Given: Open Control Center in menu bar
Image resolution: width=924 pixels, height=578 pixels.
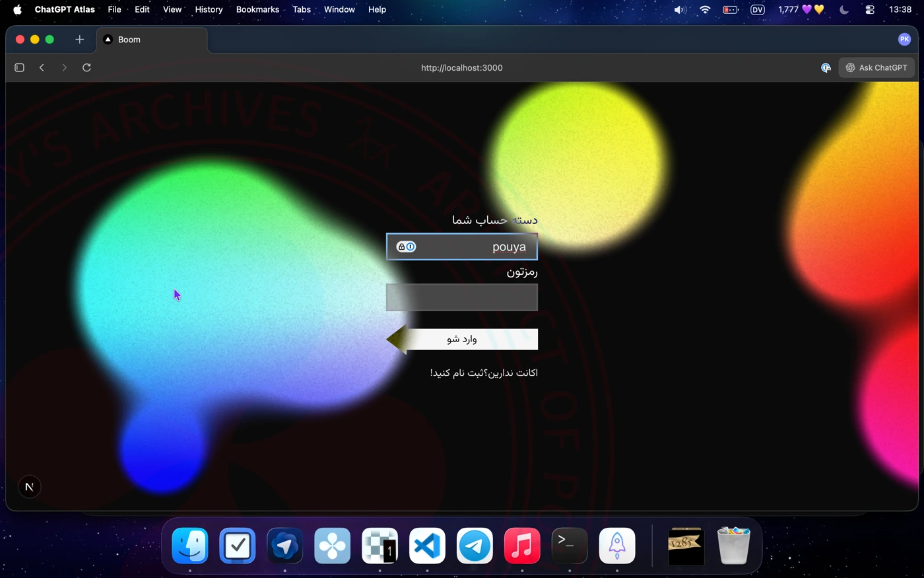Looking at the screenshot, I should [x=870, y=9].
